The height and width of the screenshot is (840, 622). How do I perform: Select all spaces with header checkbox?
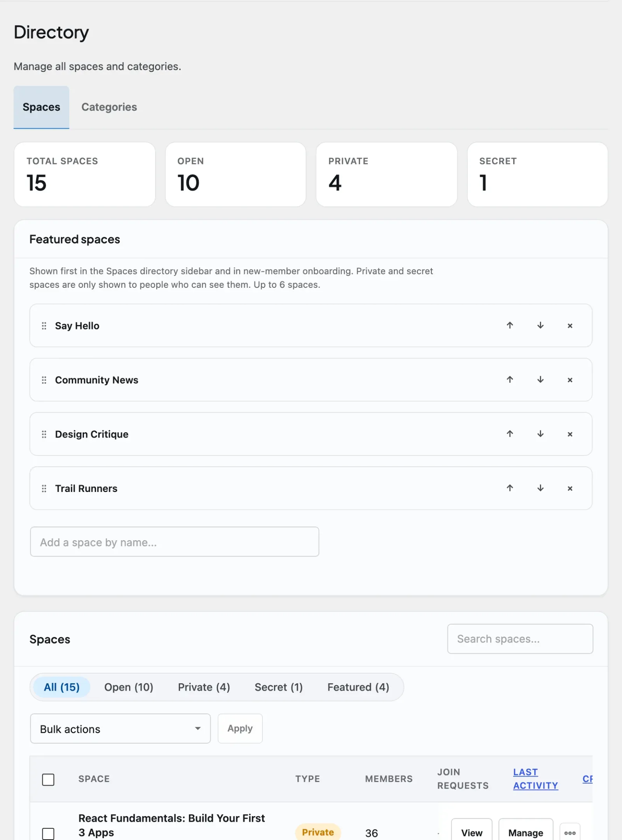point(48,779)
